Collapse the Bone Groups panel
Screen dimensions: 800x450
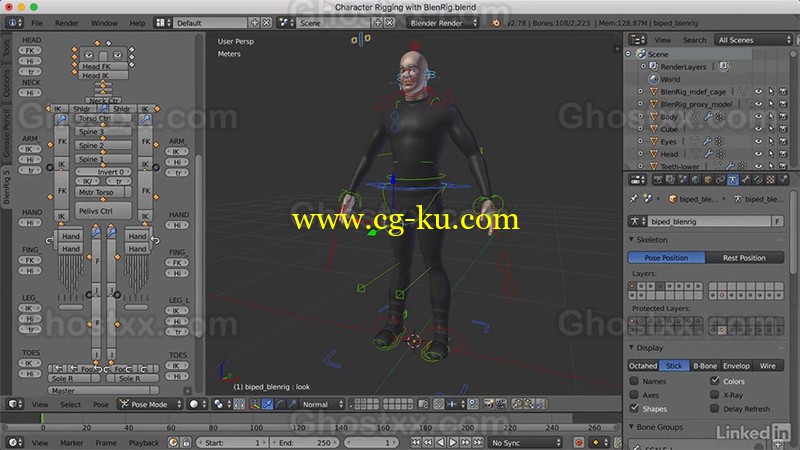(x=632, y=427)
